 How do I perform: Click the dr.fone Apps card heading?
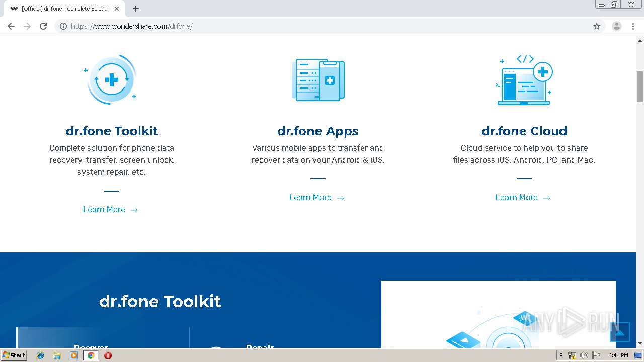(318, 131)
